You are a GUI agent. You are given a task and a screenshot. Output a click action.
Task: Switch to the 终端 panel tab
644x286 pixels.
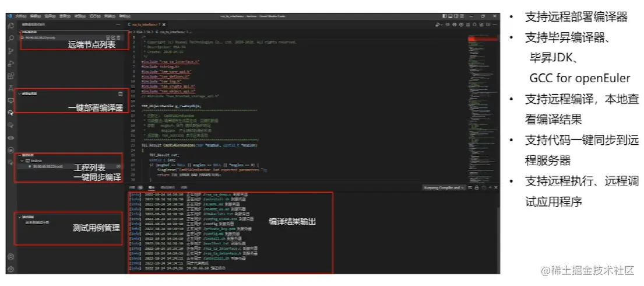pos(184,187)
